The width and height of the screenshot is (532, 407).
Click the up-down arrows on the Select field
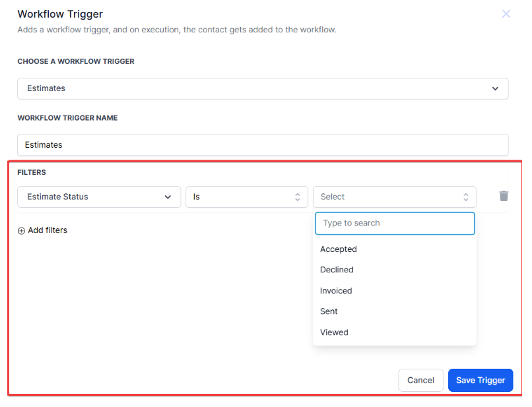tap(466, 197)
